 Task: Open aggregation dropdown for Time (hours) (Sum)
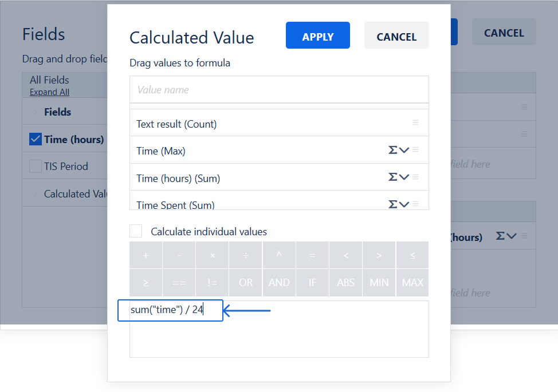(398, 177)
